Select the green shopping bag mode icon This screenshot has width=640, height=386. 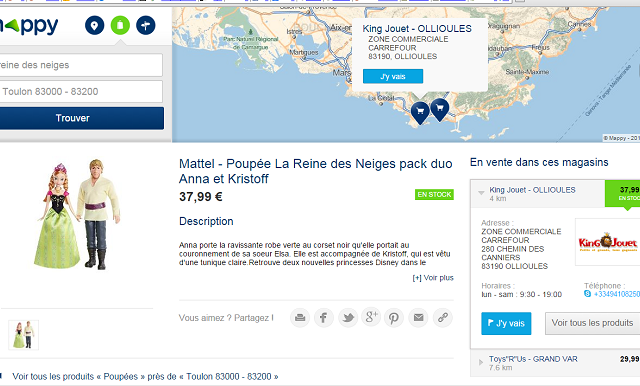point(120,25)
